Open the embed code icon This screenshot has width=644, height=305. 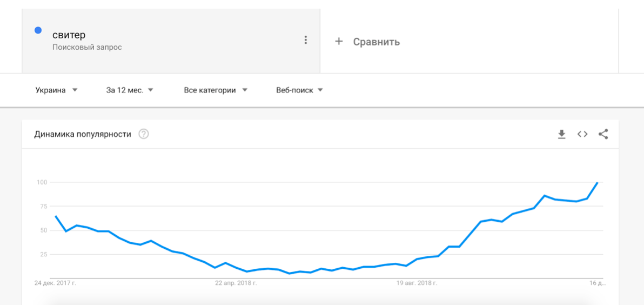tap(582, 134)
